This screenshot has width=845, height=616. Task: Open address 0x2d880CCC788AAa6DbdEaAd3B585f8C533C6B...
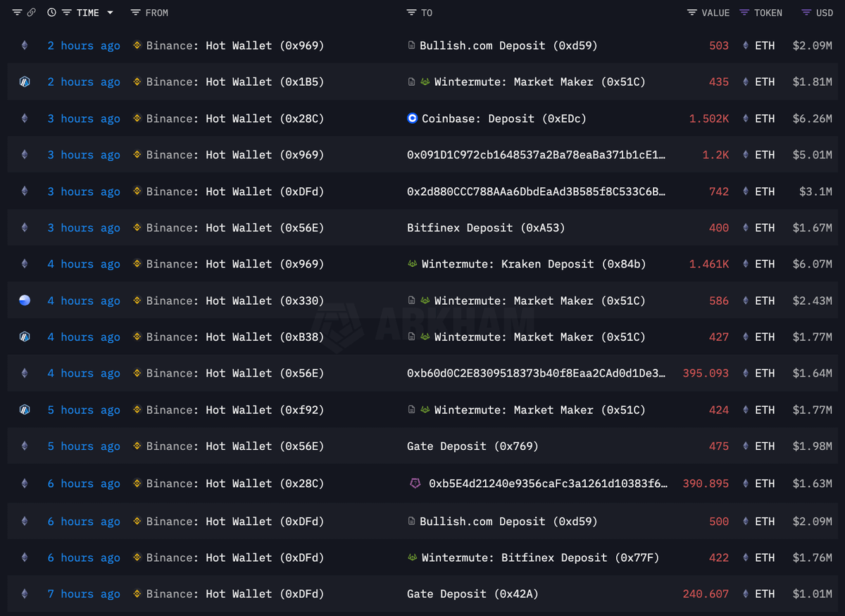click(x=537, y=191)
